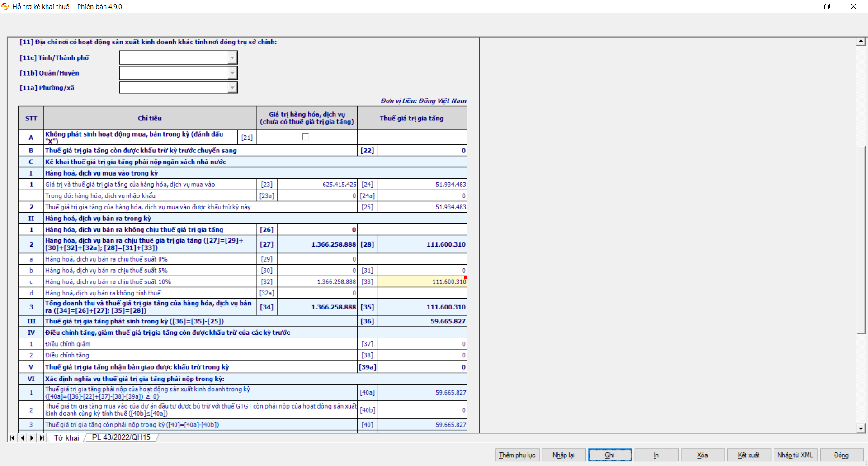Click the Ghi button to save
Screen dimensions: 868x466
coord(610,455)
